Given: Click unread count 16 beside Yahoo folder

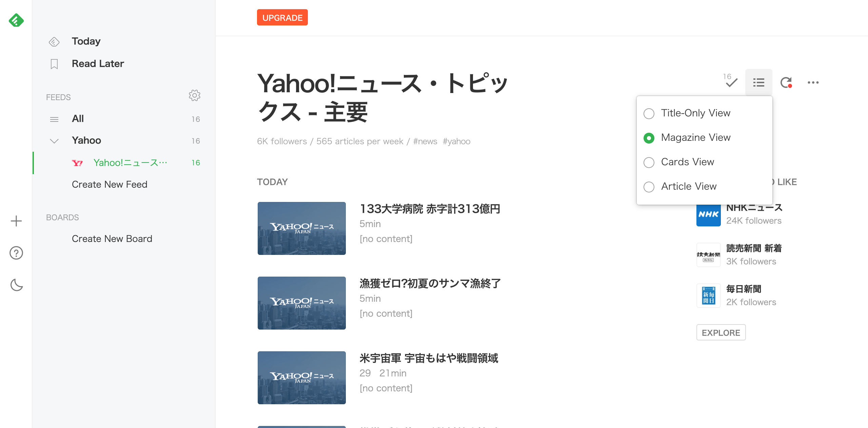Looking at the screenshot, I should point(196,141).
